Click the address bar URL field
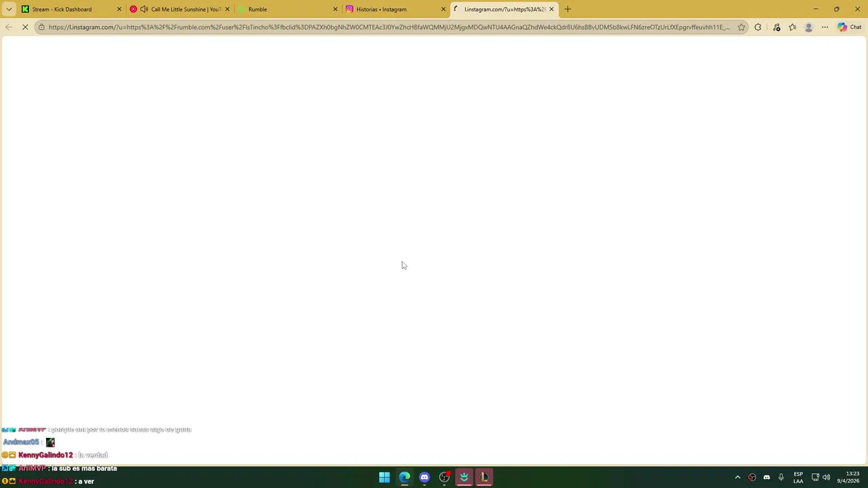 coord(389,27)
